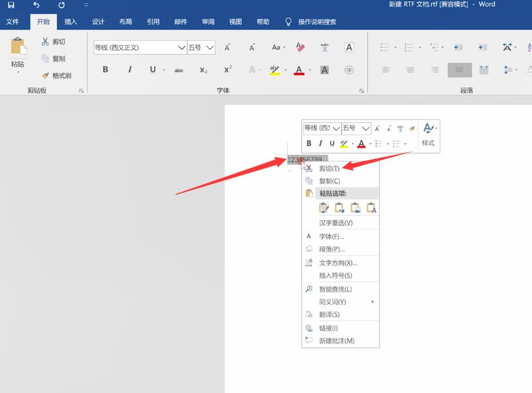This screenshot has width=532, height=393.
Task: Click ribbon multilevel list icon
Action: pyautogui.click(x=434, y=47)
